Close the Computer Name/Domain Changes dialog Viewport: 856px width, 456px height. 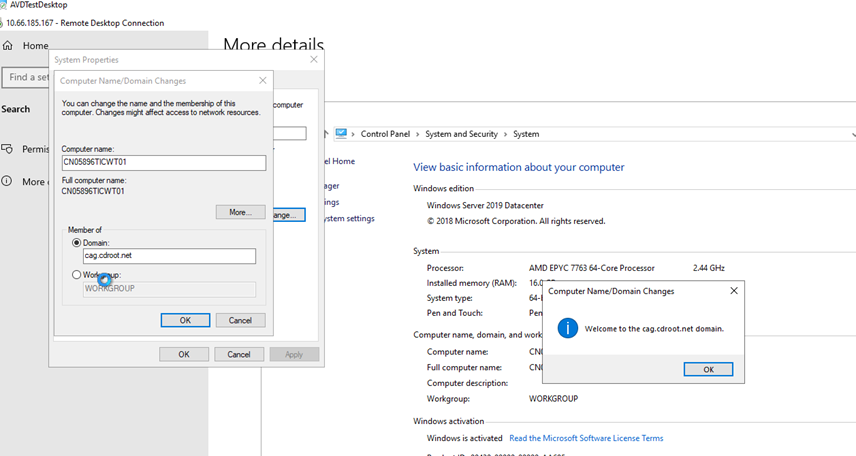point(263,80)
